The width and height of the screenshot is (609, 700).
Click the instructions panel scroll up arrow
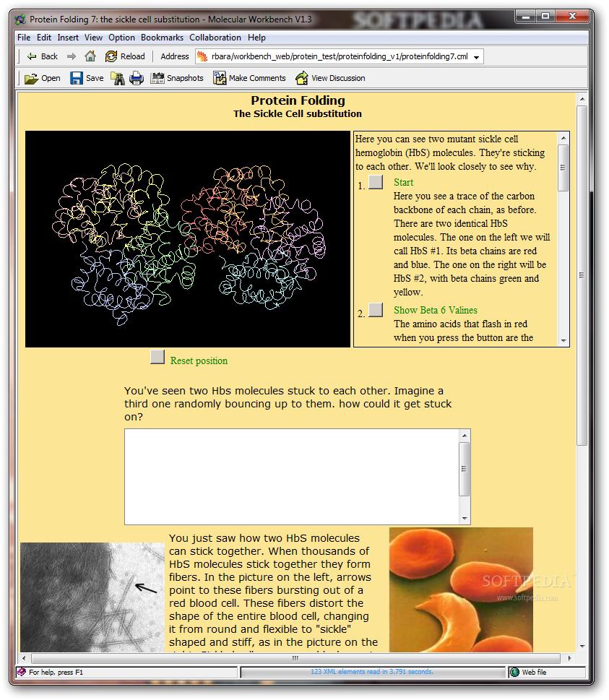(x=563, y=138)
